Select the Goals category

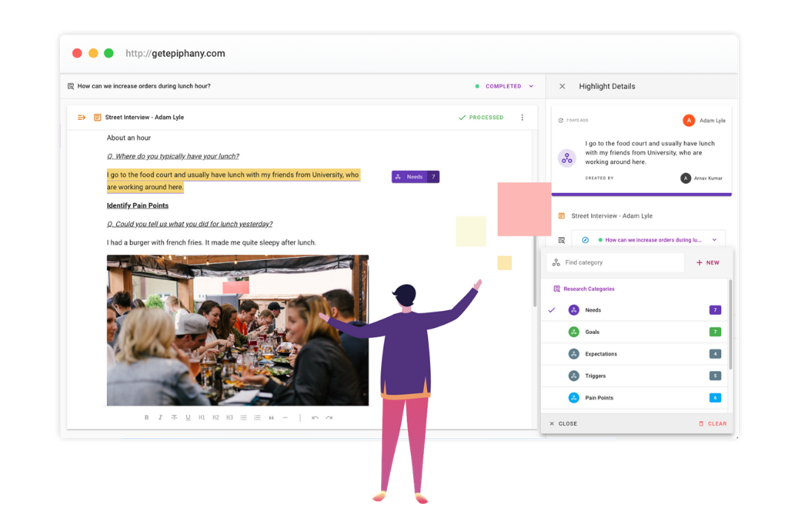click(x=593, y=332)
